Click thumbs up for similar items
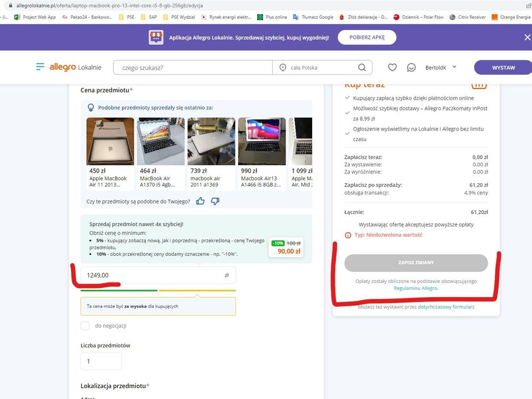 click(201, 201)
